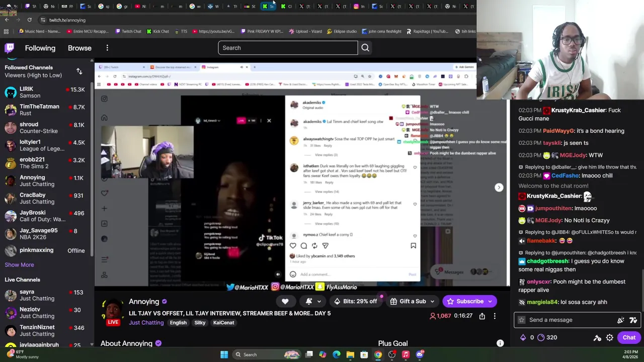Screen dimensions: 644x362
Task: Open the Eklipse studio bookmark
Action: click(x=342, y=31)
